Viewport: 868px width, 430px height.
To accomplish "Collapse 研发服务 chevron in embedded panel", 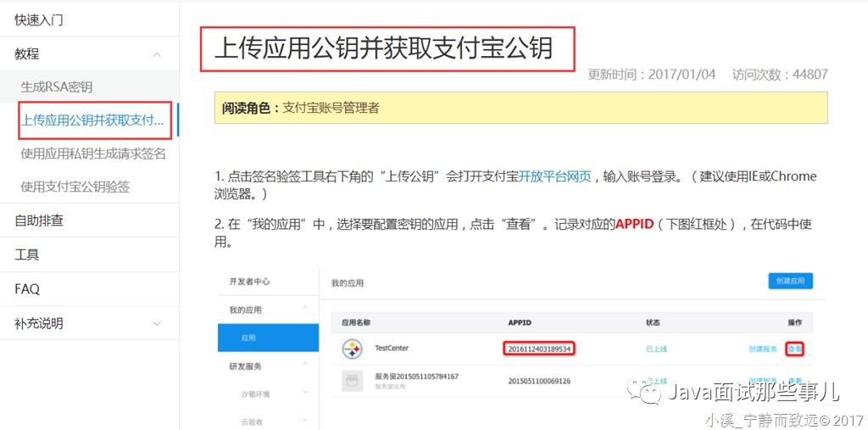I will [x=305, y=364].
